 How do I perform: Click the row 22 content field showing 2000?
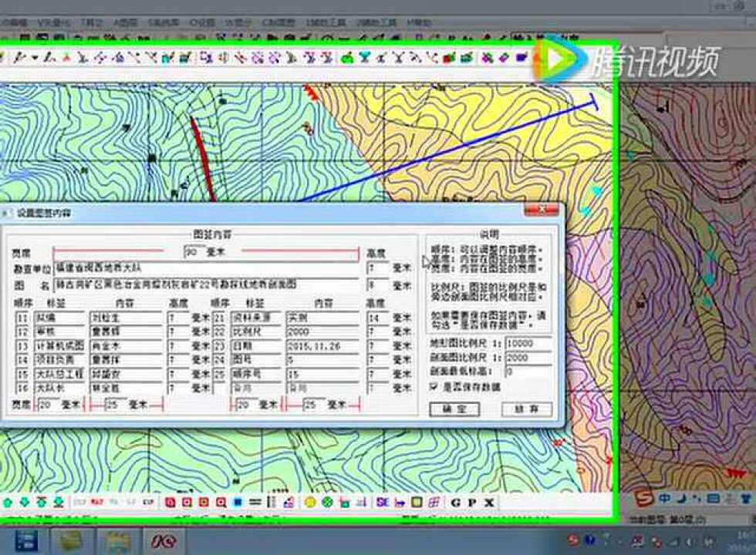tap(322, 332)
